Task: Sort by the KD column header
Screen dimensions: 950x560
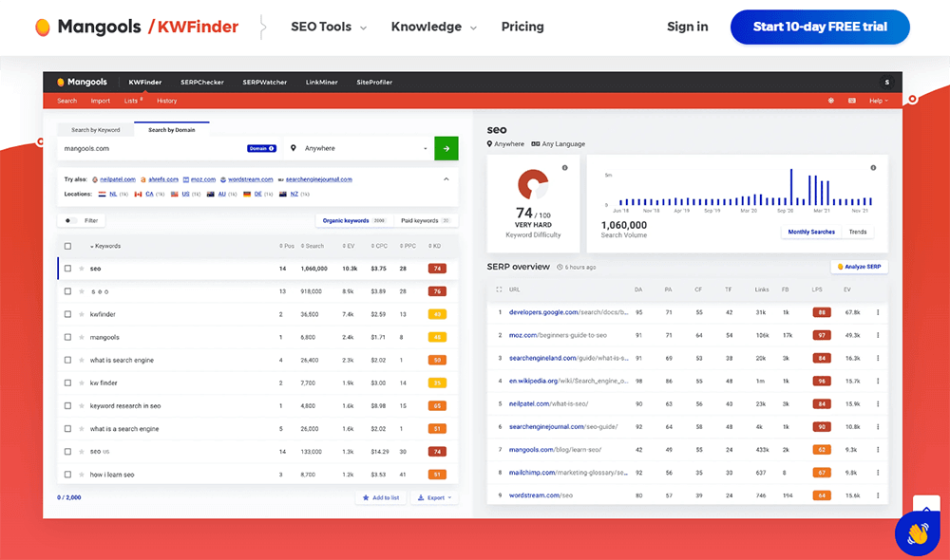Action: pyautogui.click(x=435, y=246)
